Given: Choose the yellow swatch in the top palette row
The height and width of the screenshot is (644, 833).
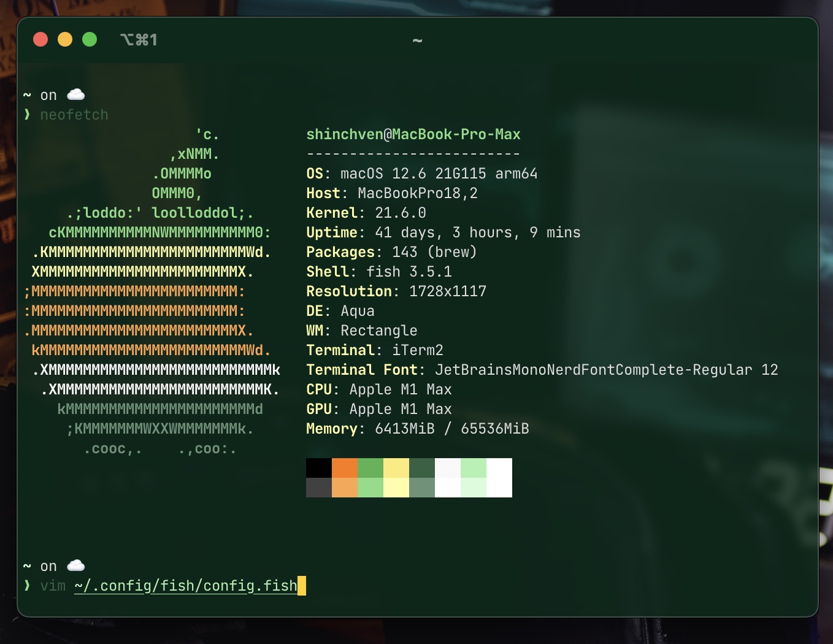Looking at the screenshot, I should (x=396, y=468).
